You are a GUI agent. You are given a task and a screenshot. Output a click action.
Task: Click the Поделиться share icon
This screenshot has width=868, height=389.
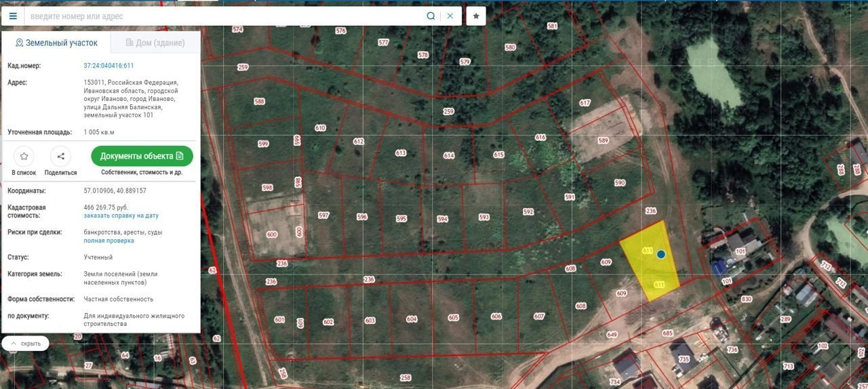(60, 157)
